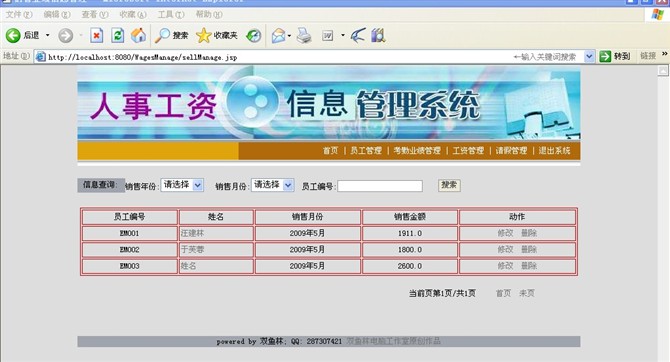Click the 员工编号 input field

pyautogui.click(x=380, y=186)
